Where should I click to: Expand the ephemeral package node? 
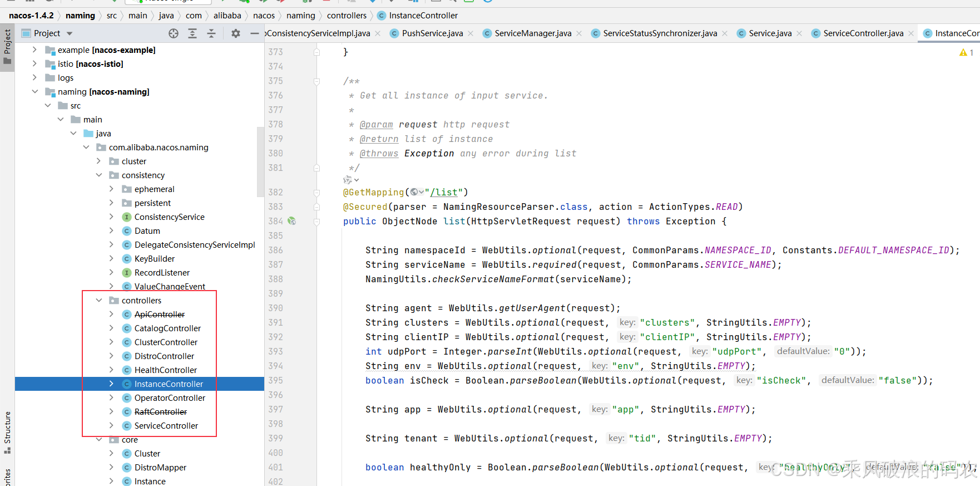pos(111,189)
